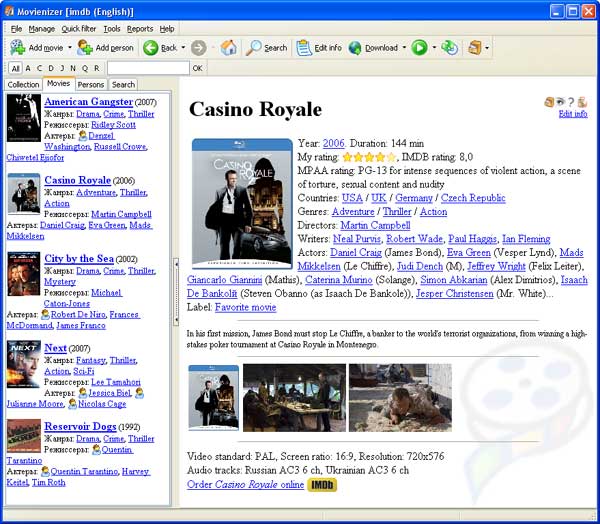Click the eye icon above Edit info link

(560, 102)
